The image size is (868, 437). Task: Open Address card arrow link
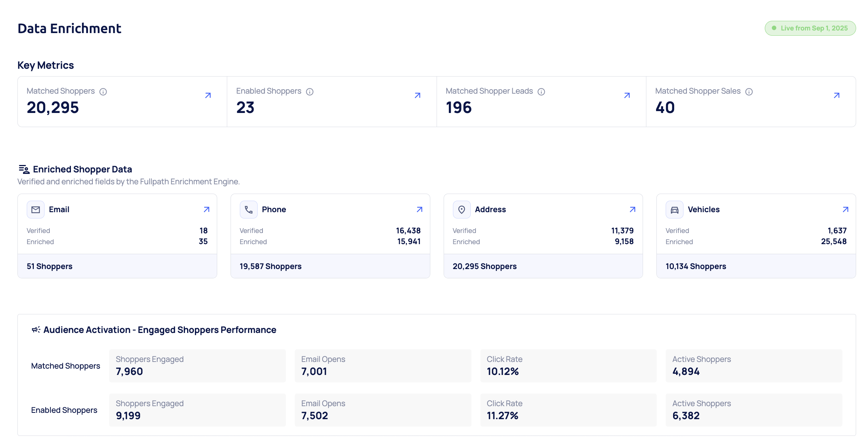(633, 210)
